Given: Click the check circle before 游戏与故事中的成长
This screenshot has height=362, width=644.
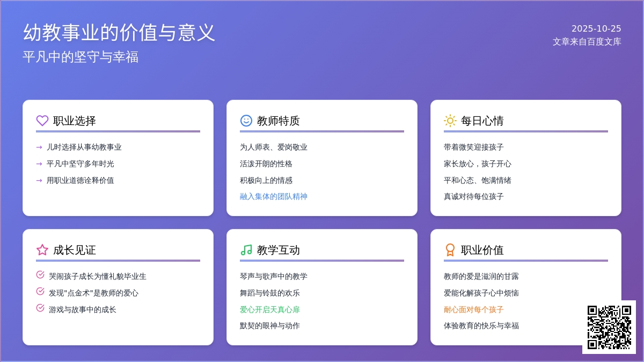Looking at the screenshot, I should click(40, 308).
